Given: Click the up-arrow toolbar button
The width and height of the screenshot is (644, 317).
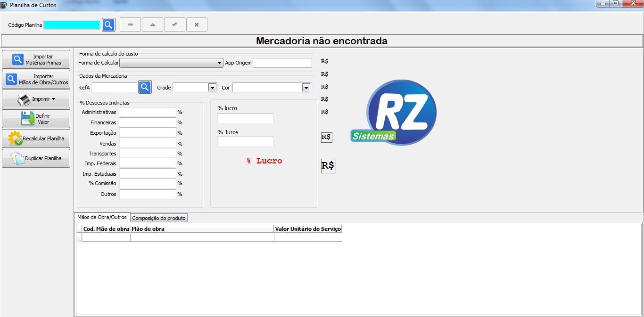Looking at the screenshot, I should (153, 24).
